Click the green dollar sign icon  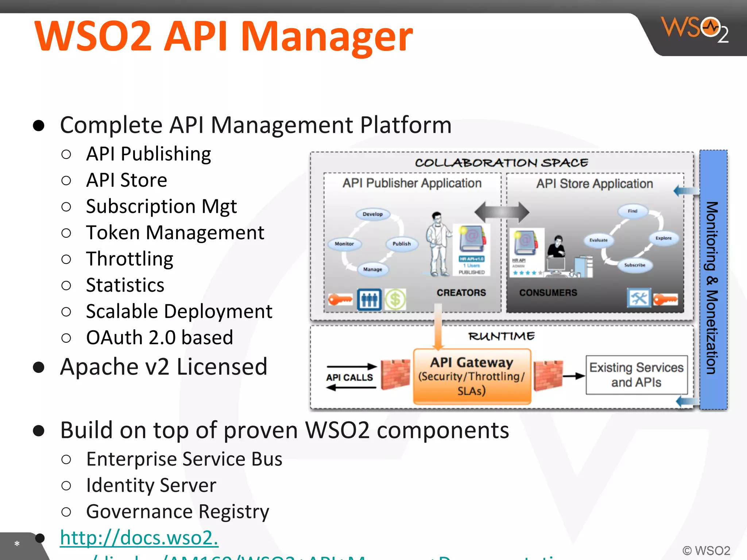pyautogui.click(x=395, y=300)
